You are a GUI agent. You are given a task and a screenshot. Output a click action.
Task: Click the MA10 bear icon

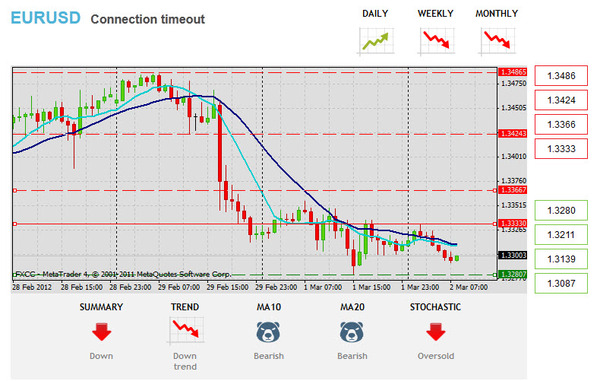click(268, 332)
